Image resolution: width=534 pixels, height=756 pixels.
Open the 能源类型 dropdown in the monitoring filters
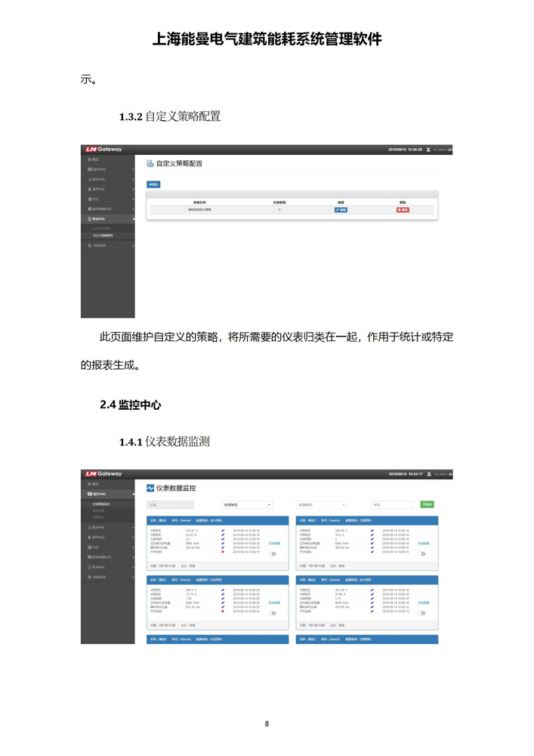coord(247,504)
